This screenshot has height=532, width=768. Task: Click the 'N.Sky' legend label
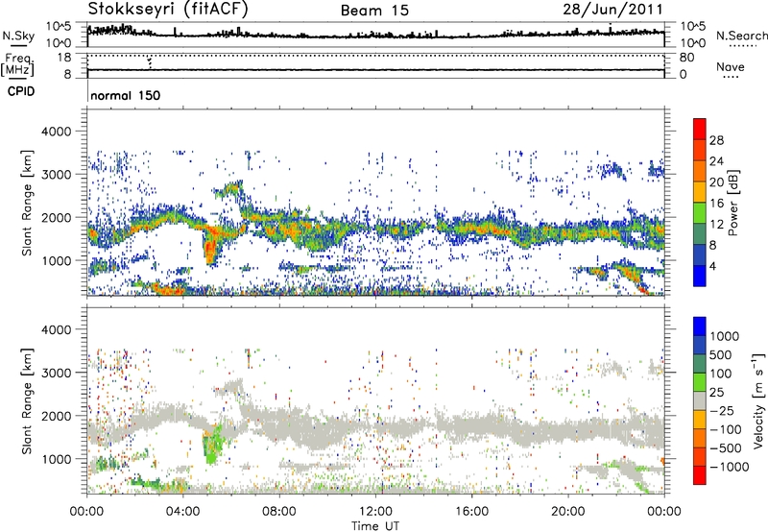point(18,36)
